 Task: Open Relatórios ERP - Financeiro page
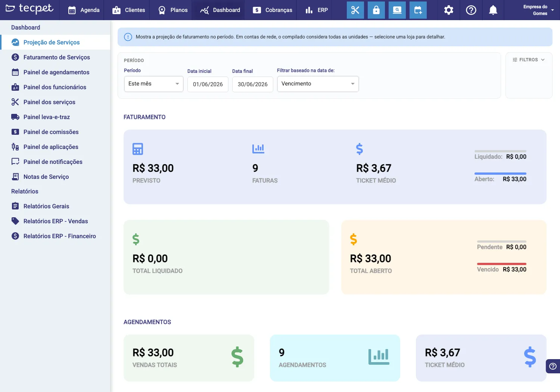click(55, 236)
